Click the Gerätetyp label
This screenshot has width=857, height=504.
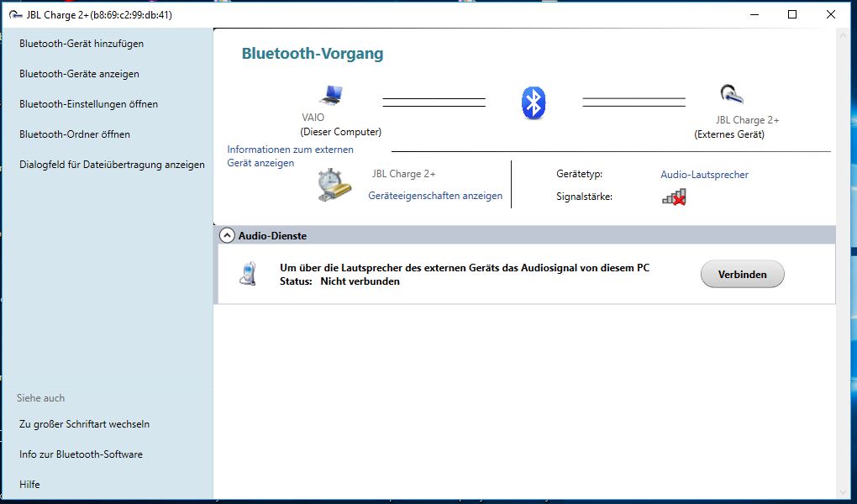pyautogui.click(x=580, y=174)
